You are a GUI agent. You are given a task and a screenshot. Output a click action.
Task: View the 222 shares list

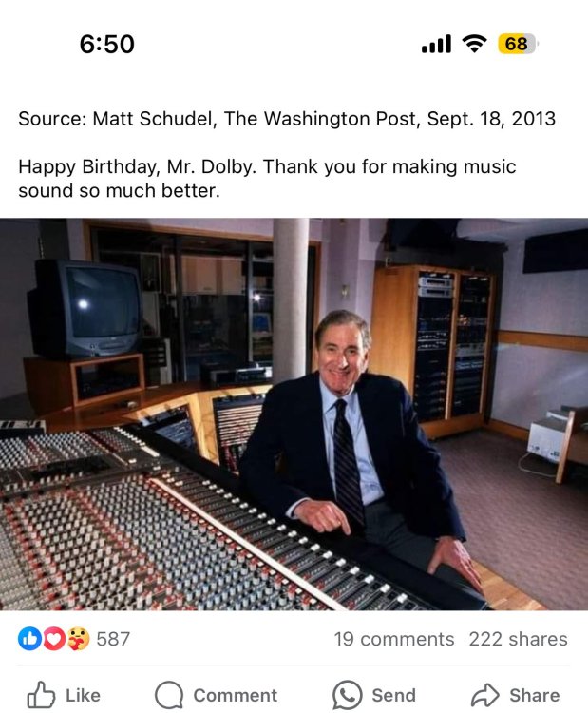(518, 639)
